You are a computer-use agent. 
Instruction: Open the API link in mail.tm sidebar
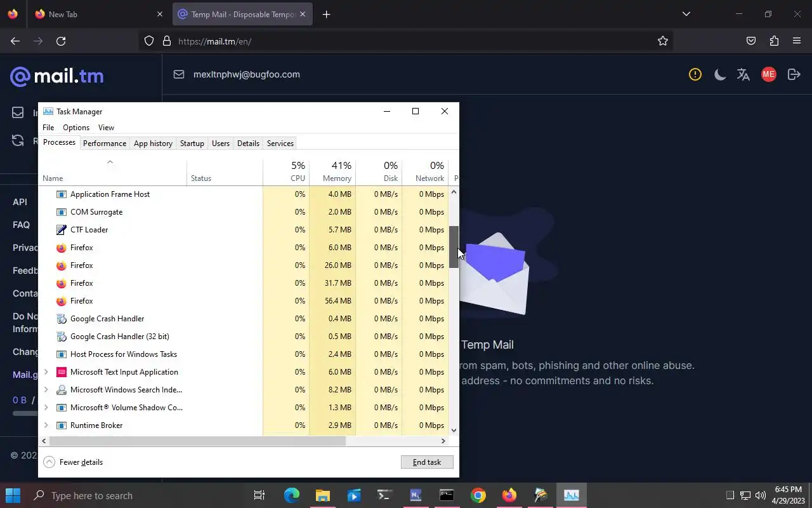pos(20,202)
